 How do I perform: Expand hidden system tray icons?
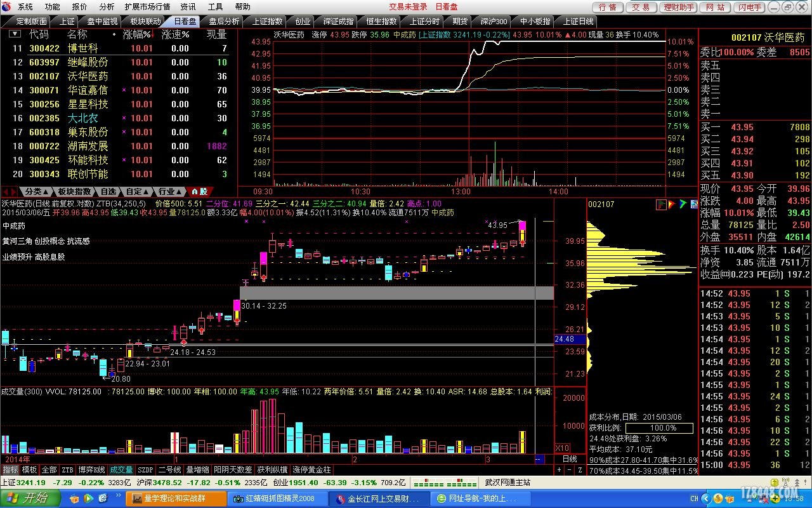706,498
